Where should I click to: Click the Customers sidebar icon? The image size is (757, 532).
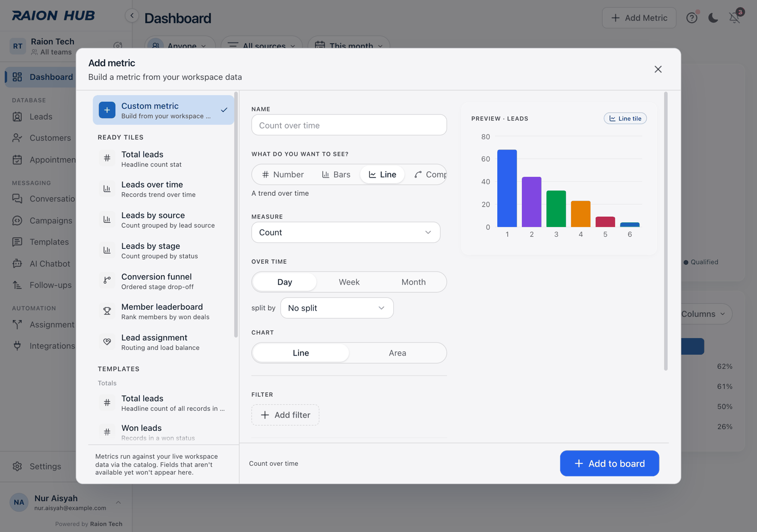pyautogui.click(x=18, y=138)
